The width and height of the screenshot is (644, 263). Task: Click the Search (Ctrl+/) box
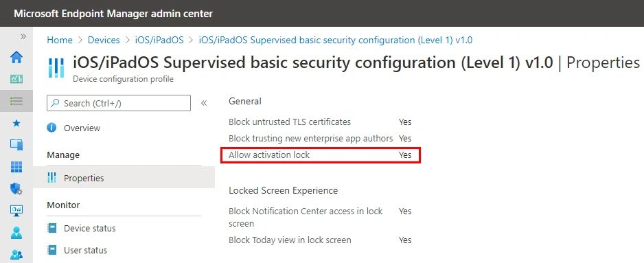point(119,103)
